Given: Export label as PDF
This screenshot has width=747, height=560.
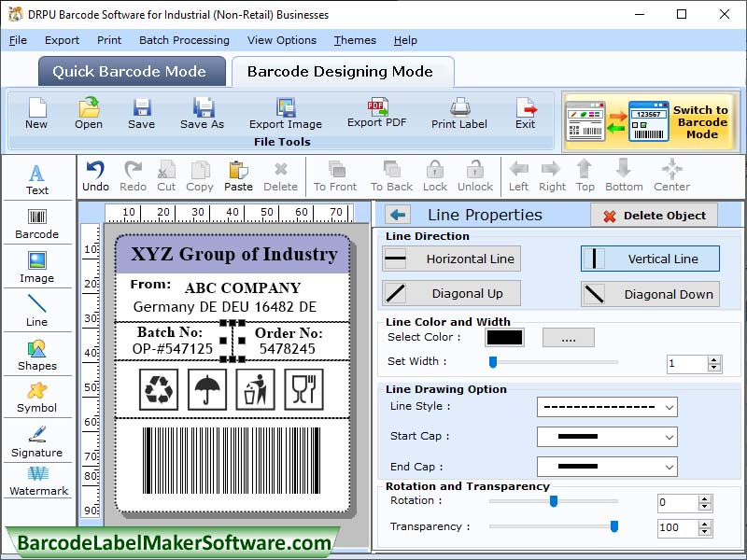Looking at the screenshot, I should (377, 112).
